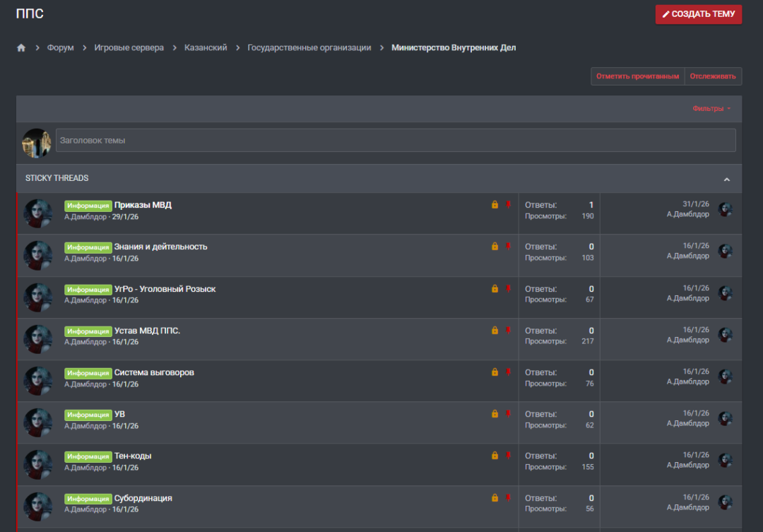Open the Фильтры dropdown
Viewport: 763px width, 532px height.
(x=711, y=109)
